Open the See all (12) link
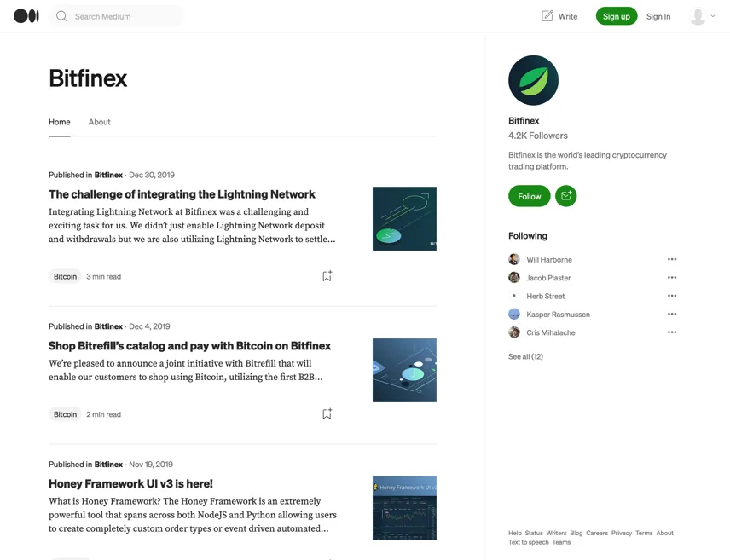 525,356
